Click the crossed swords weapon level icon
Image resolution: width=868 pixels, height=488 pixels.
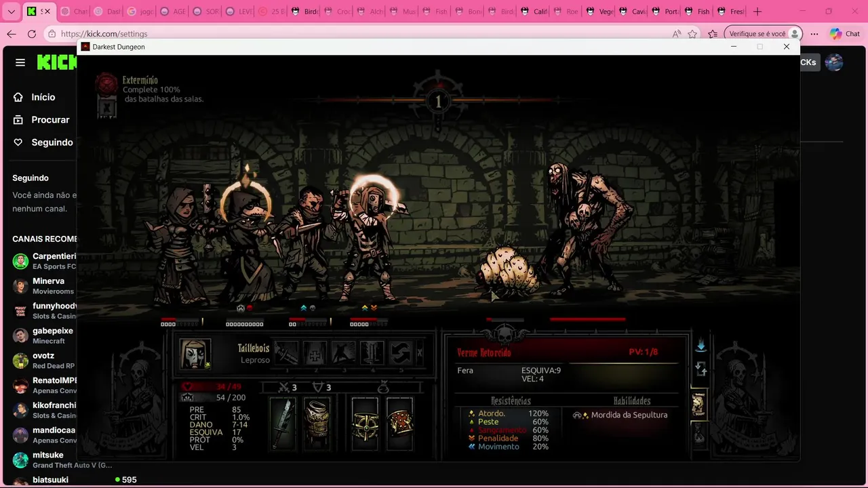tap(285, 388)
